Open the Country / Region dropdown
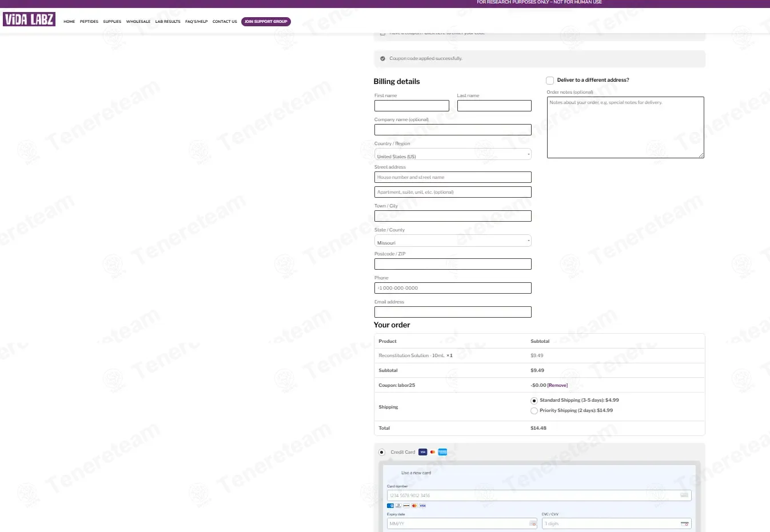Viewport: 770px width, 532px height. [453, 154]
